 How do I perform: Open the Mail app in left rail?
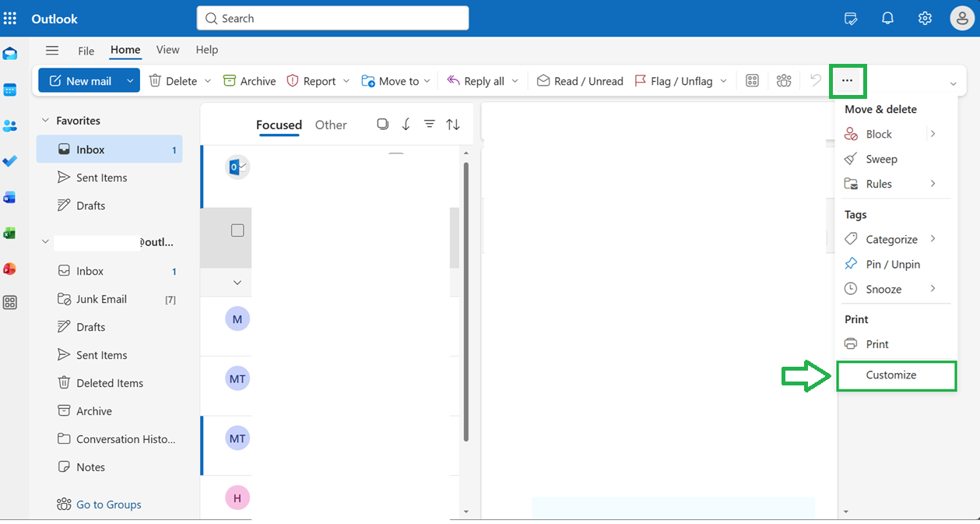[10, 54]
